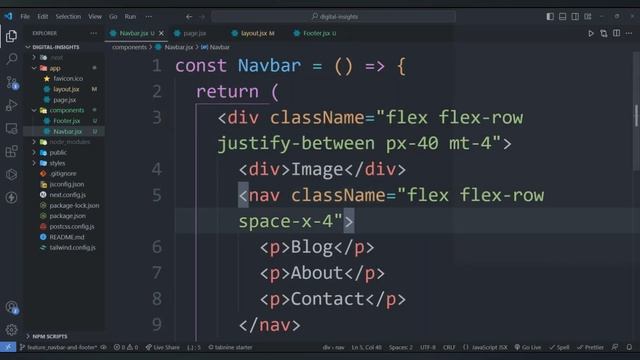The width and height of the screenshot is (640, 360).
Task: Go back with the left arrow
Action: tap(189, 17)
